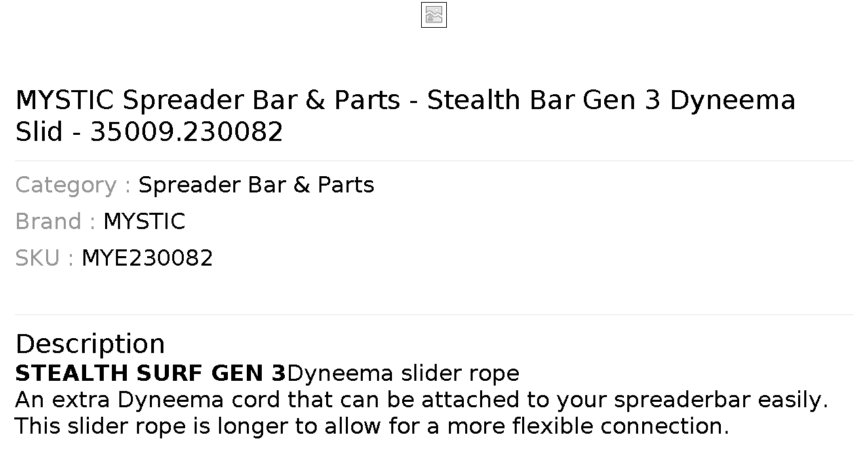Click the sentence beginning 'An extra Dyneema cord'
The height and width of the screenshot is (454, 868).
422,400
